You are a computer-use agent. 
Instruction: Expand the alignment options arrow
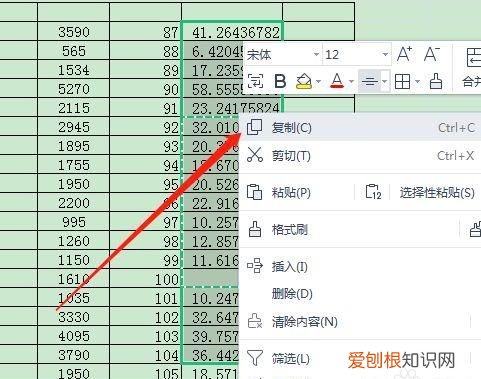coord(385,81)
